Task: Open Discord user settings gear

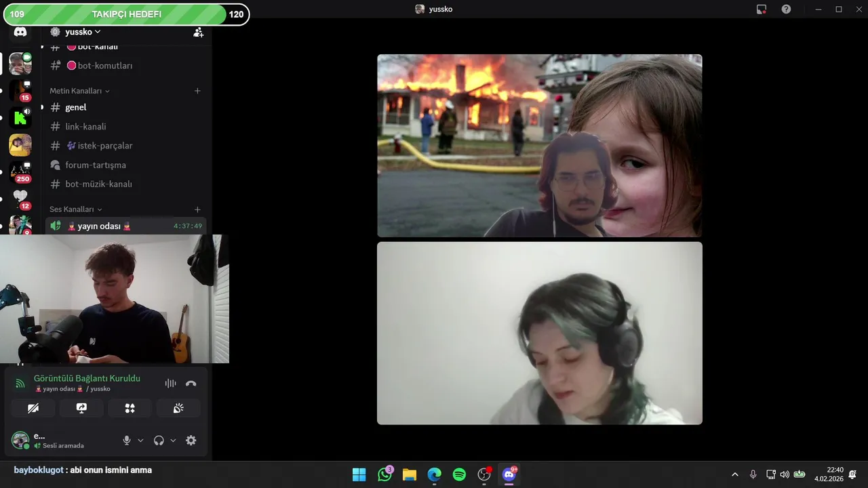Action: click(191, 440)
